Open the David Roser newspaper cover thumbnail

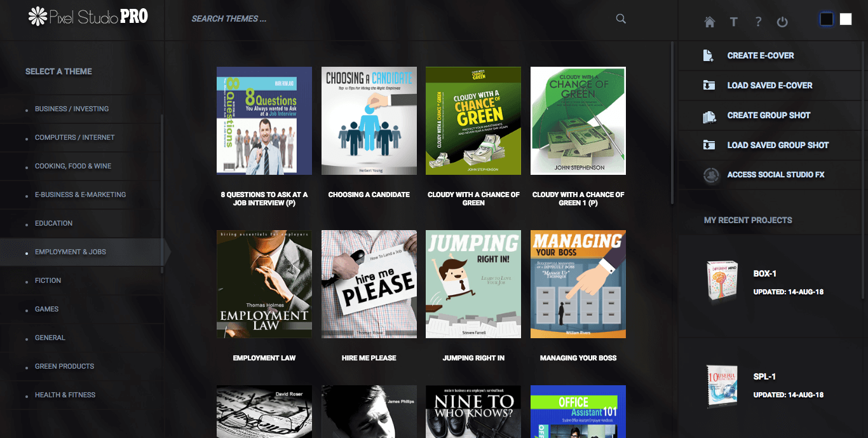264,411
